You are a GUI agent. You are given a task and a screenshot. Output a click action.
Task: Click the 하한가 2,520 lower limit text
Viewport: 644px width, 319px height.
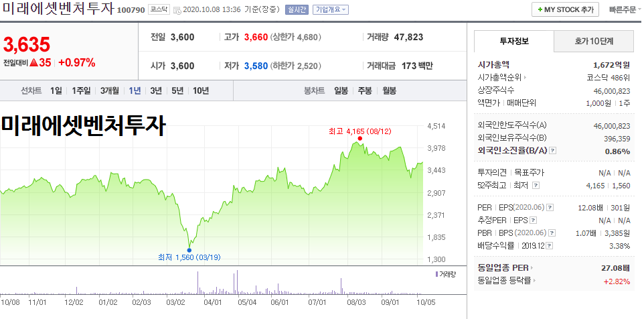(x=296, y=66)
